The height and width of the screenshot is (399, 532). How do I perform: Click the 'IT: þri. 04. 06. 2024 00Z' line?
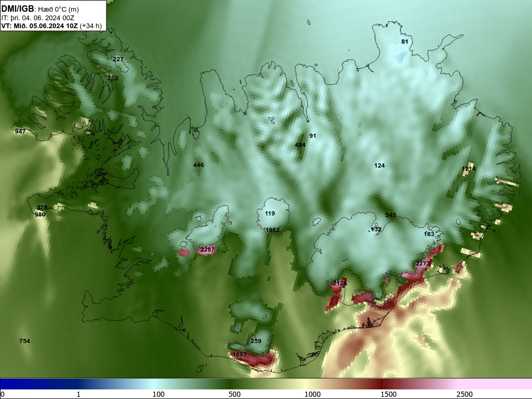(x=38, y=18)
